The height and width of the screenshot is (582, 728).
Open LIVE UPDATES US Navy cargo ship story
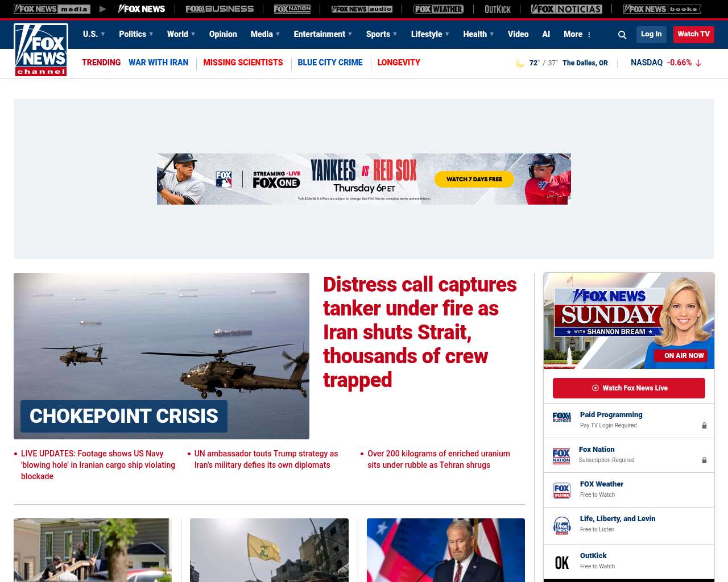tap(98, 465)
